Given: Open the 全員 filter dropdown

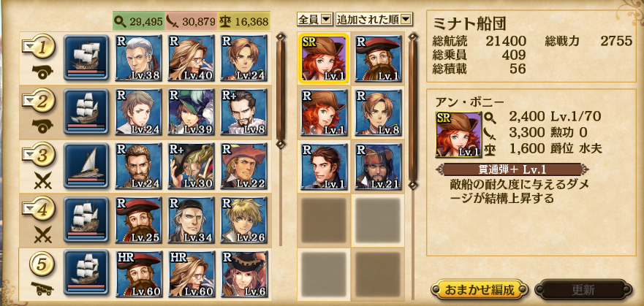Looking at the screenshot, I should (x=314, y=19).
